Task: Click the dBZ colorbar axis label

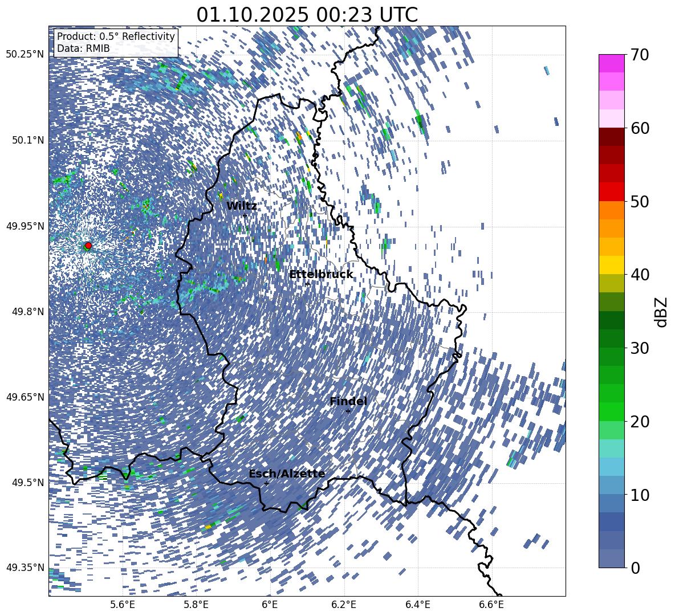Action: [661, 312]
